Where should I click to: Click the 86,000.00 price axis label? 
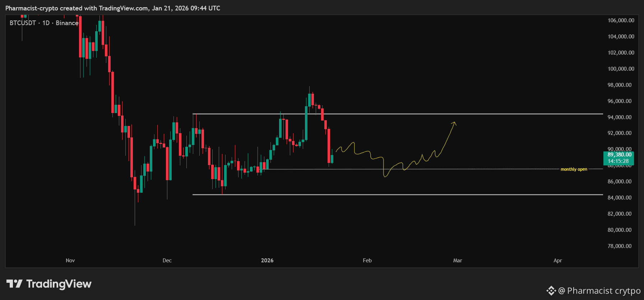[x=619, y=182]
